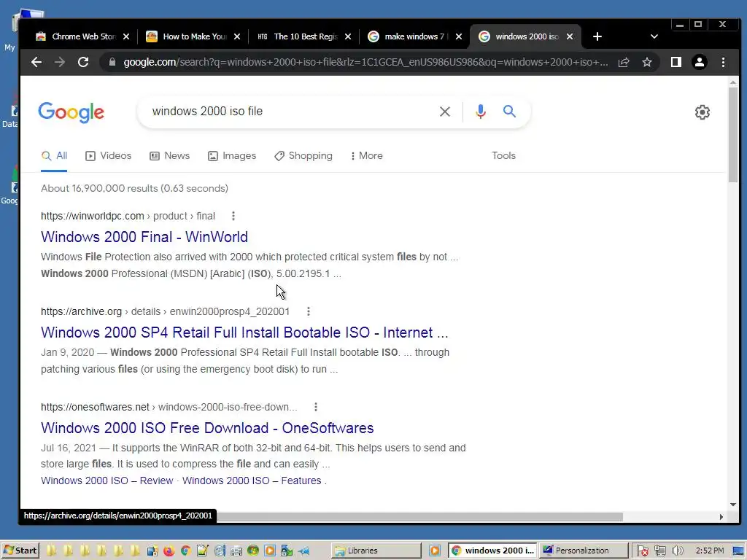Open the About-this-result menu for onesoftwares.net
Viewport: 747px width, 560px height.
315,407
